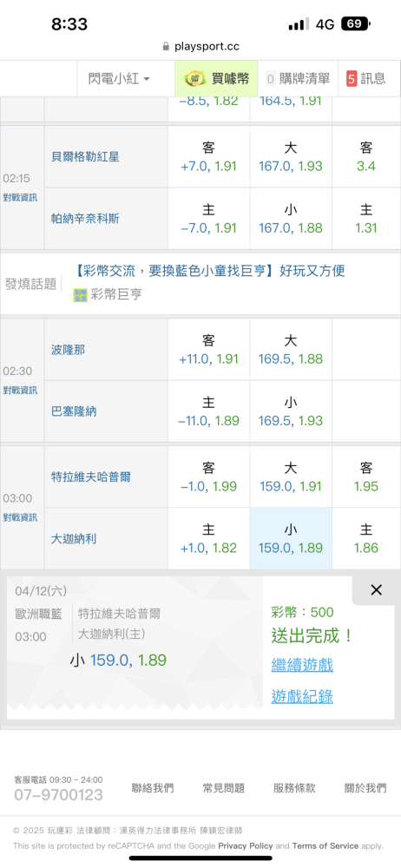Open 訊息 messages with red badge
The height and width of the screenshot is (868, 401).
pyautogui.click(x=365, y=79)
